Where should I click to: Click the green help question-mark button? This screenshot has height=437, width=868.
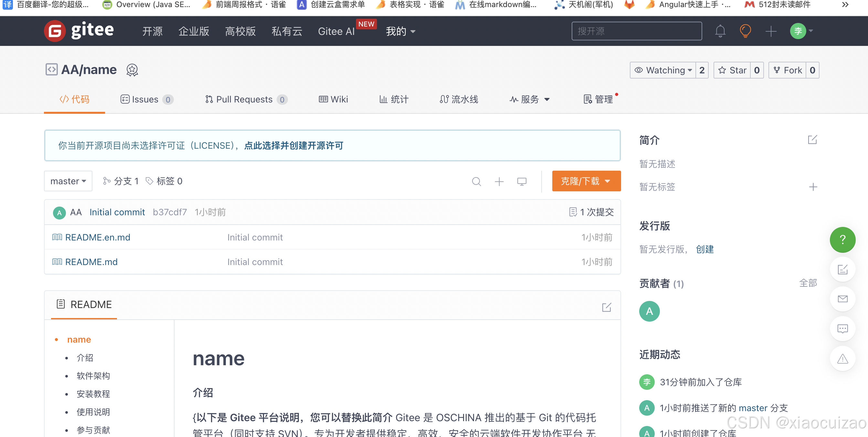tap(842, 240)
